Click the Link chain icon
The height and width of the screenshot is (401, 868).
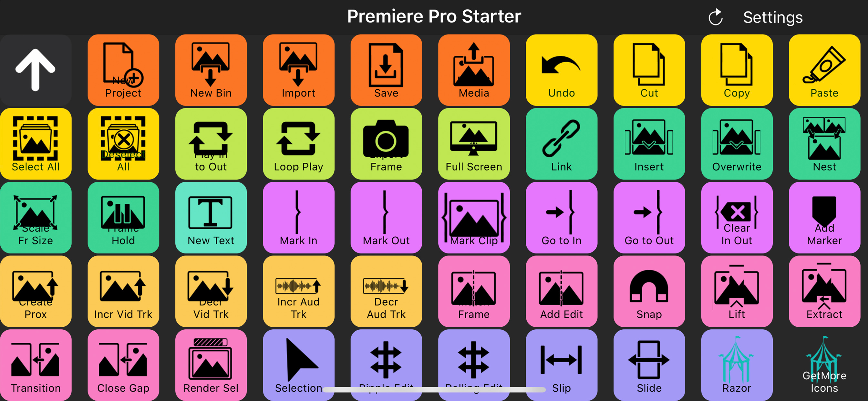[561, 138]
